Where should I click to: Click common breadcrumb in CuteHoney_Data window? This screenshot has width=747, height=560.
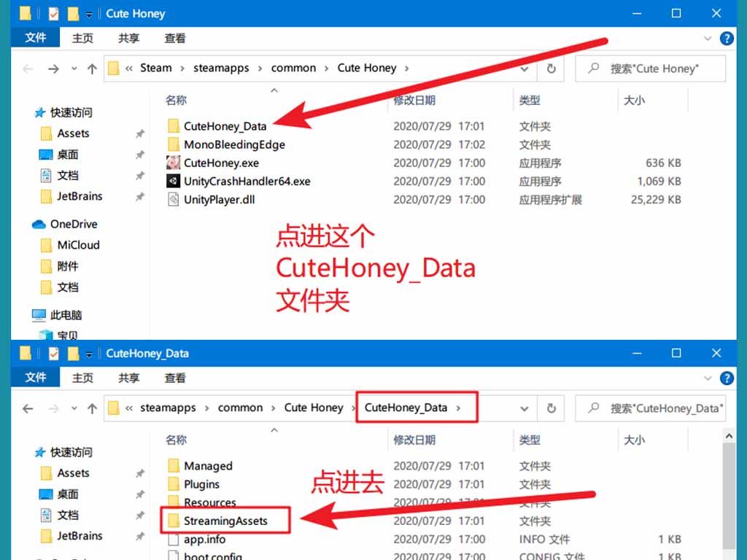click(240, 408)
